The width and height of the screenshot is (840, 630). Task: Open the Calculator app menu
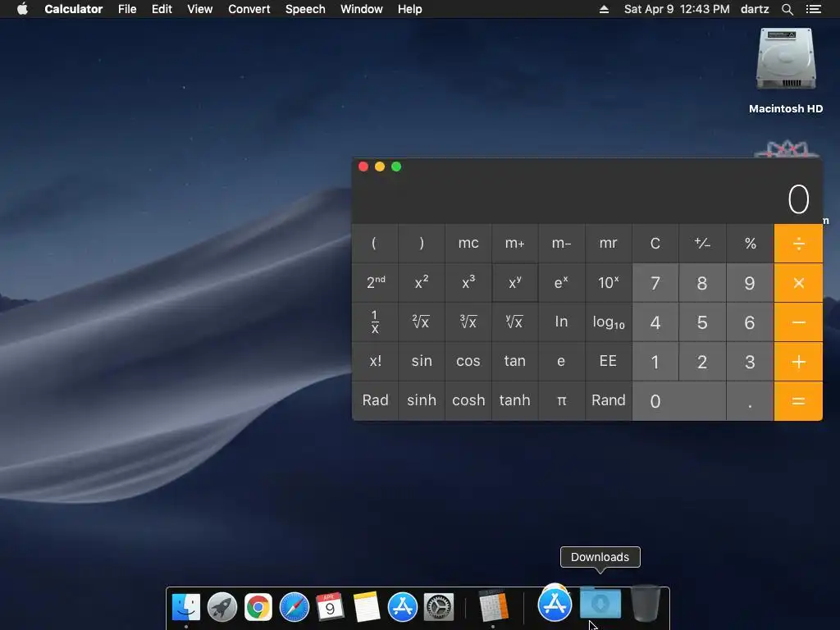point(73,9)
